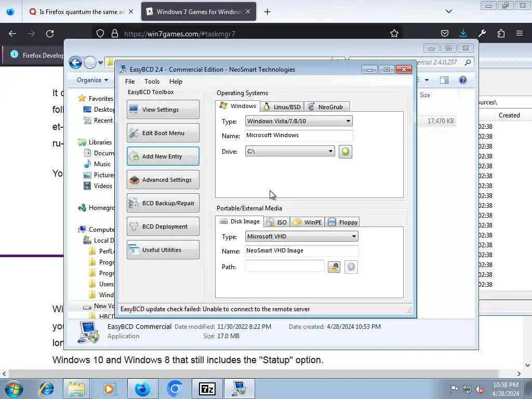Viewport: 532px width, 399px height.
Task: Open Firefox Downloads panel
Action: click(x=463, y=33)
